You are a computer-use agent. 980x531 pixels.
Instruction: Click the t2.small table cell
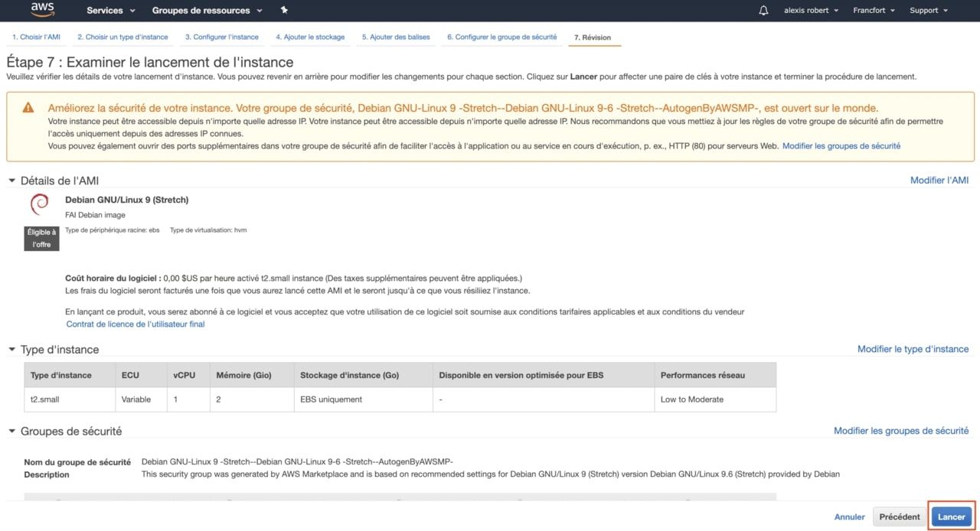70,399
